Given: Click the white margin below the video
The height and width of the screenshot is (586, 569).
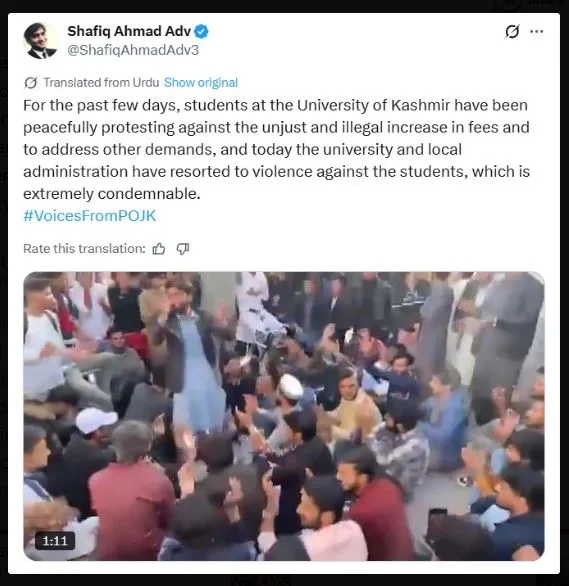Looking at the screenshot, I should pyautogui.click(x=284, y=567).
